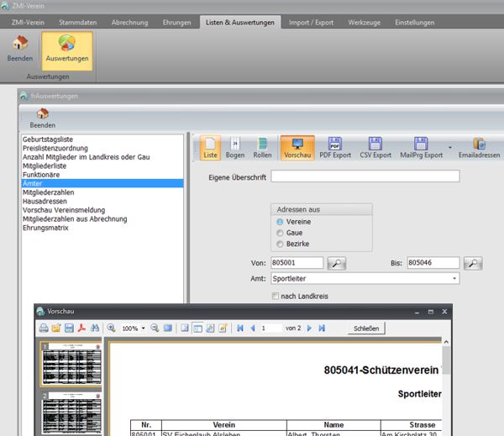Select Funktionäre in the report list
504x436 pixels.
pos(102,175)
